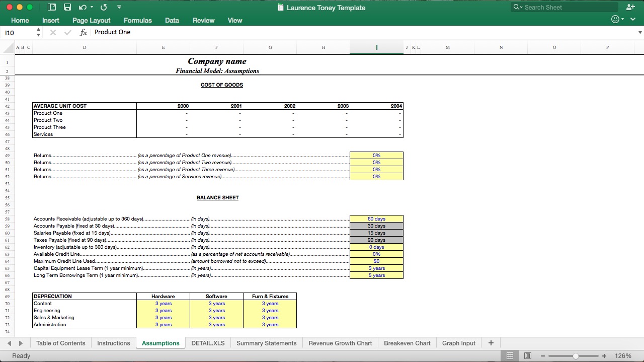Screen dimensions: 644x362
Task: Open the share workbook icon
Action: click(630, 7)
